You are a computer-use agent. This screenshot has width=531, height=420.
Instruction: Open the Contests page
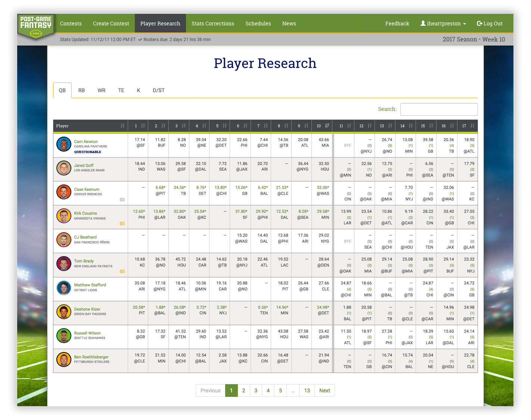[x=71, y=24]
